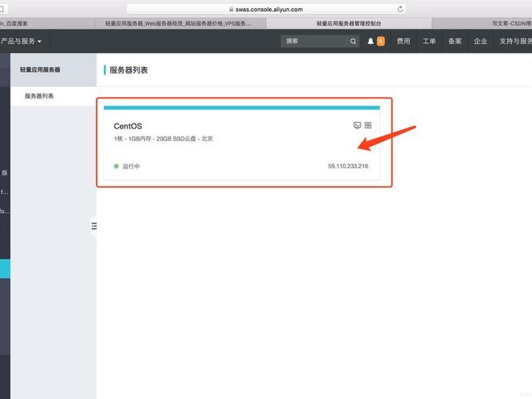The width and height of the screenshot is (532, 399).
Task: Switch to 轻量应用服务器管理控制台 browser tab
Action: [x=349, y=23]
